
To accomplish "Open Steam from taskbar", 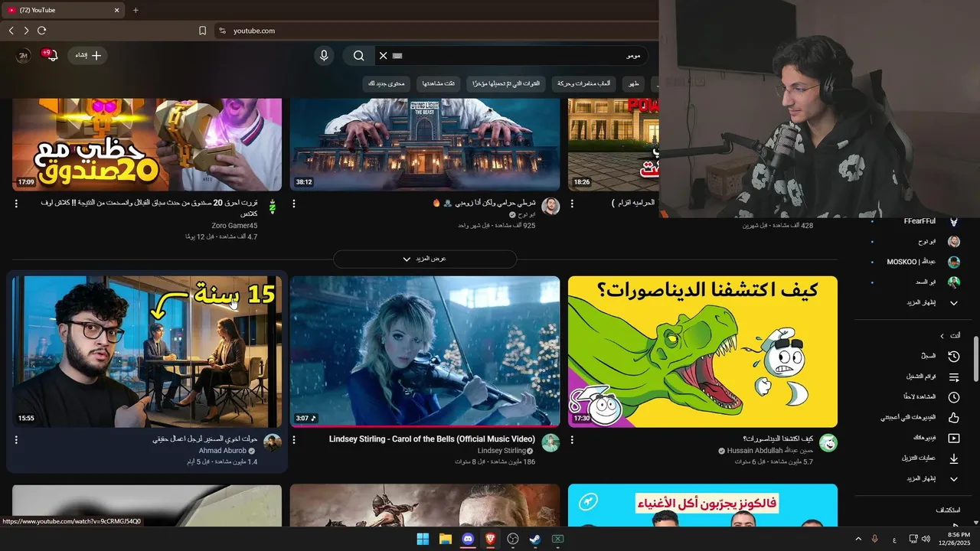I will [535, 539].
